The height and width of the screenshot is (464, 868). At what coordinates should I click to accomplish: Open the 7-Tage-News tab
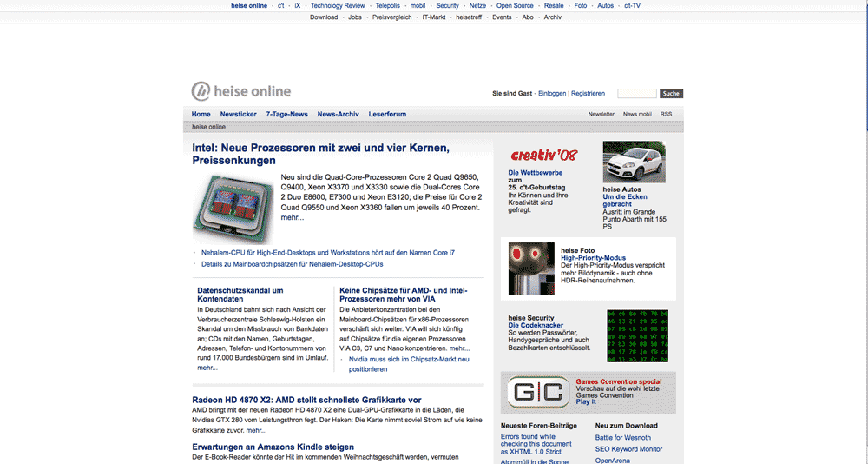[286, 114]
